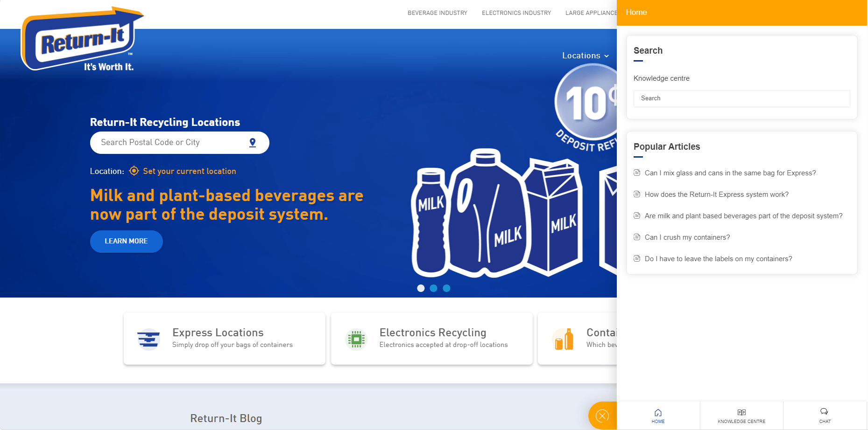
Task: Click the 10¢ deposit refund badge image
Action: tap(586, 107)
